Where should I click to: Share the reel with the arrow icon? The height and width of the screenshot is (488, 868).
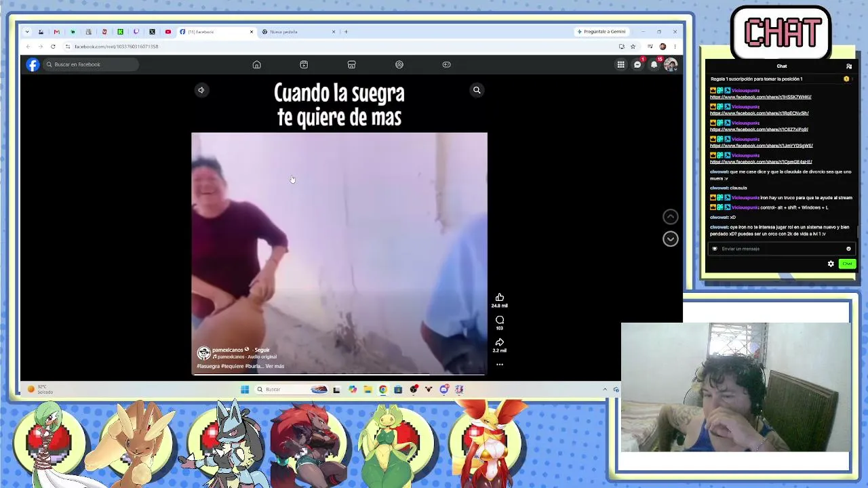coord(500,342)
